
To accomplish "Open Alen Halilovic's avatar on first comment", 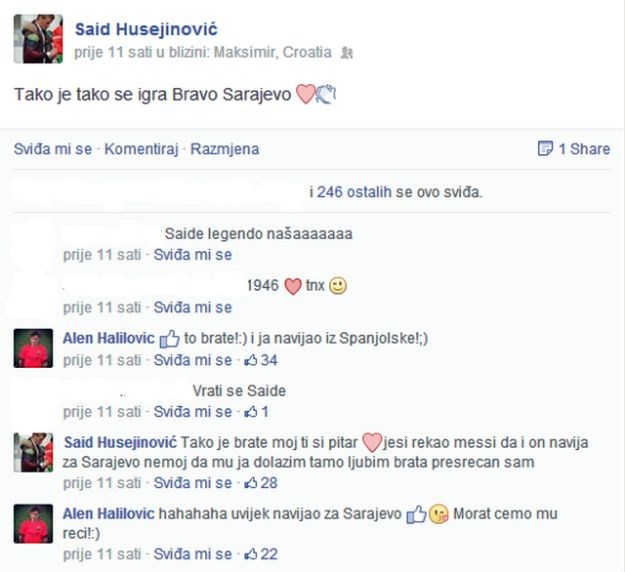I will pyautogui.click(x=33, y=348).
